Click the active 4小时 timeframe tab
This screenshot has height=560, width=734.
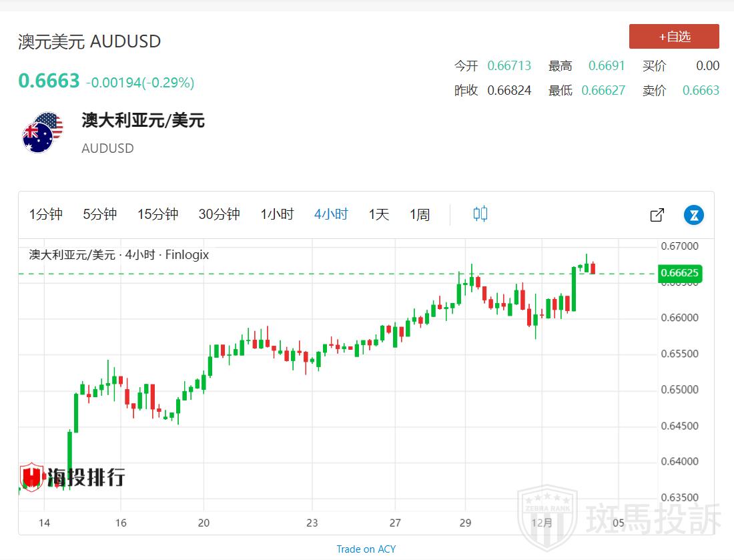(331, 215)
